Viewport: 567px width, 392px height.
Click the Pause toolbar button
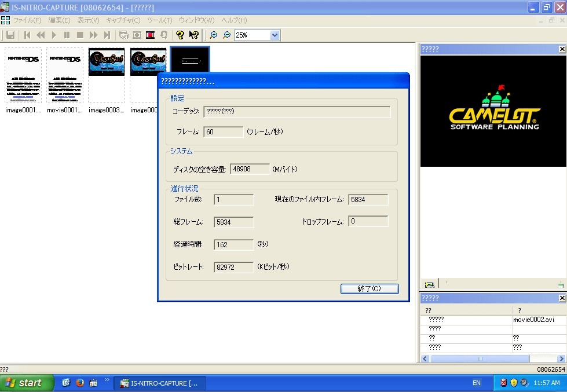tap(67, 35)
